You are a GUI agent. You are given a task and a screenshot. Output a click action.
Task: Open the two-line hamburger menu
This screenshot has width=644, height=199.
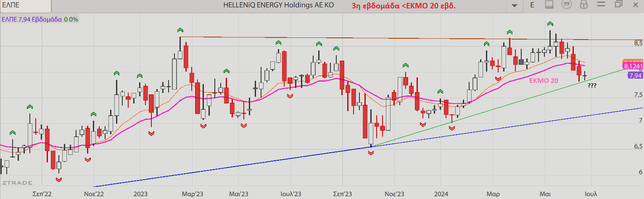point(601,5)
